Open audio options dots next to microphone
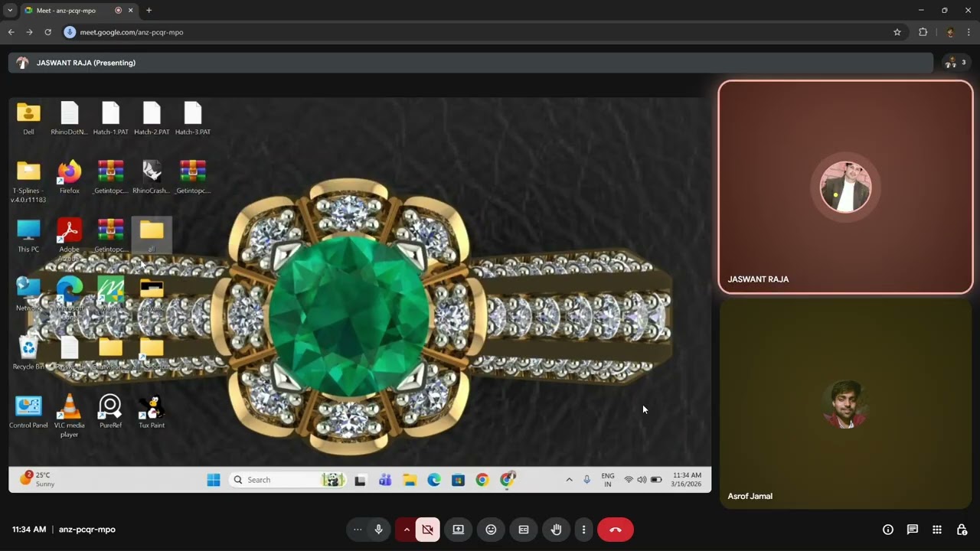Image resolution: width=980 pixels, height=551 pixels. pos(358,530)
